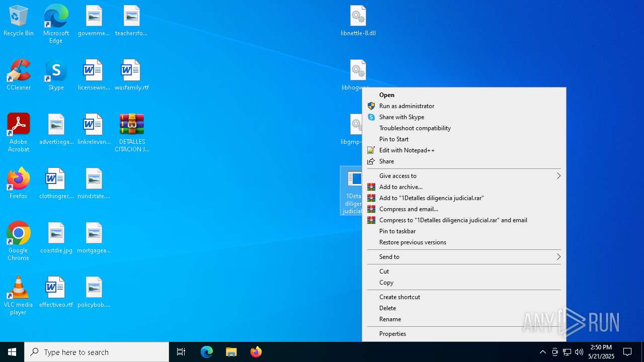Select the DETALLES CITACION archive icon

point(132,133)
